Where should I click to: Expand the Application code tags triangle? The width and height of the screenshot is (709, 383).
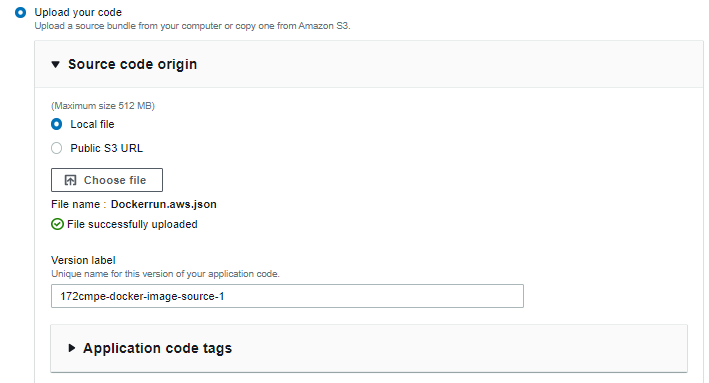tap(71, 348)
